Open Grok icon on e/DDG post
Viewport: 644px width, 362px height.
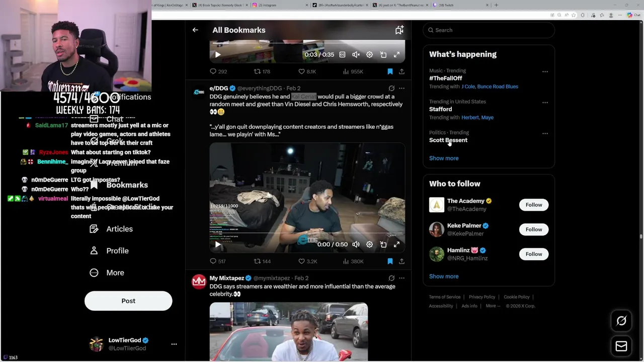391,88
